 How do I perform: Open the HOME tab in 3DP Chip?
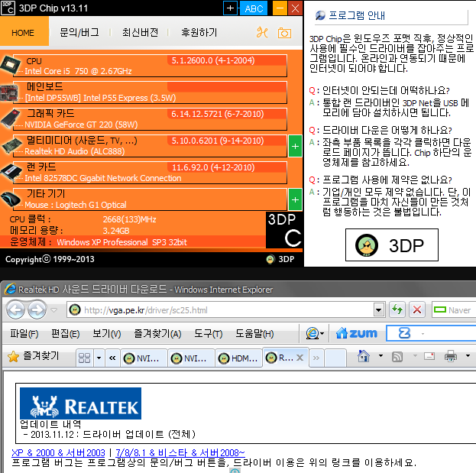(x=23, y=33)
